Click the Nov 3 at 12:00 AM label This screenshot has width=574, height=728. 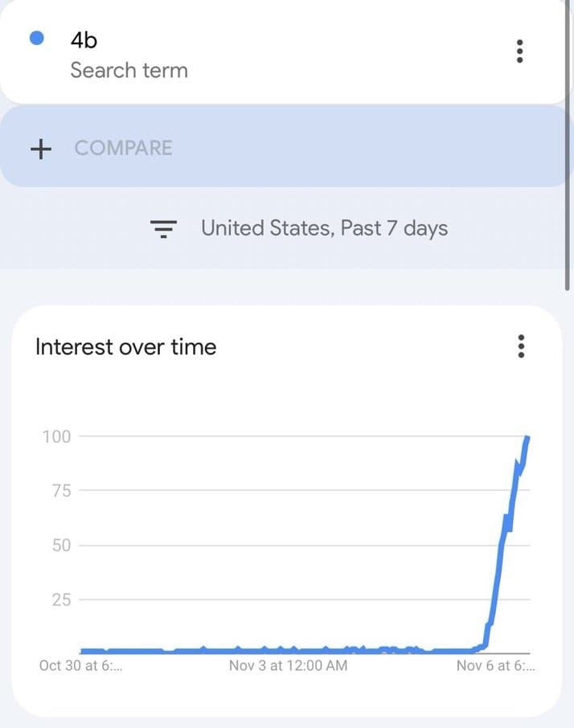[x=288, y=665]
